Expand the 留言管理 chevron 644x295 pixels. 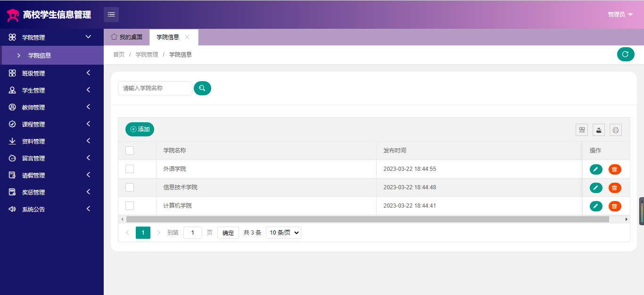pos(88,158)
